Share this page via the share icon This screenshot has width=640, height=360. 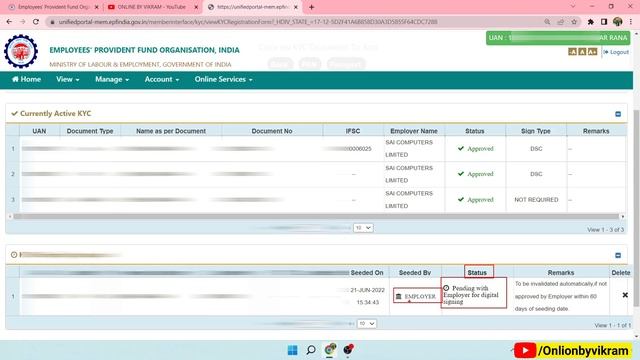coord(560,22)
